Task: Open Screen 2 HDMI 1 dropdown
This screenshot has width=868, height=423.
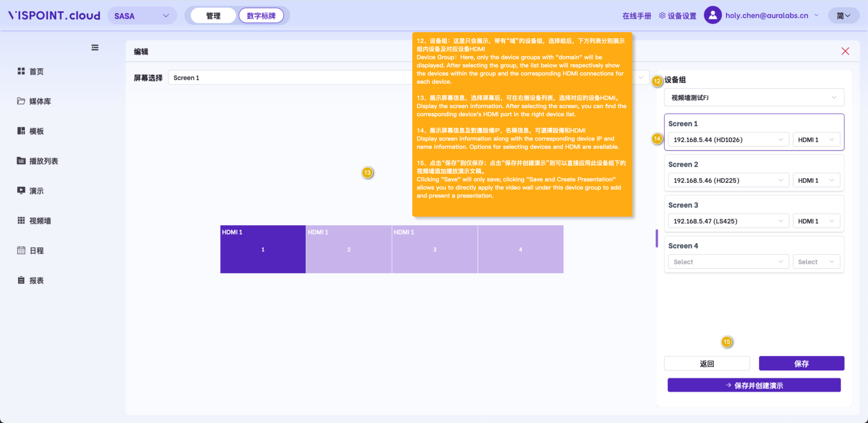Action: 816,180
